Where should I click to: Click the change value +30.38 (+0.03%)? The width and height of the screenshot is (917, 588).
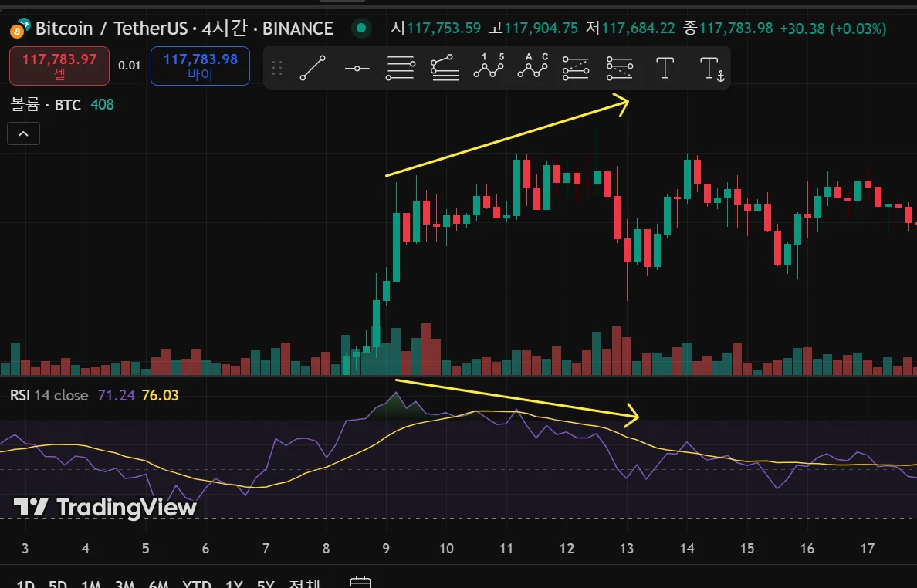pyautogui.click(x=834, y=28)
